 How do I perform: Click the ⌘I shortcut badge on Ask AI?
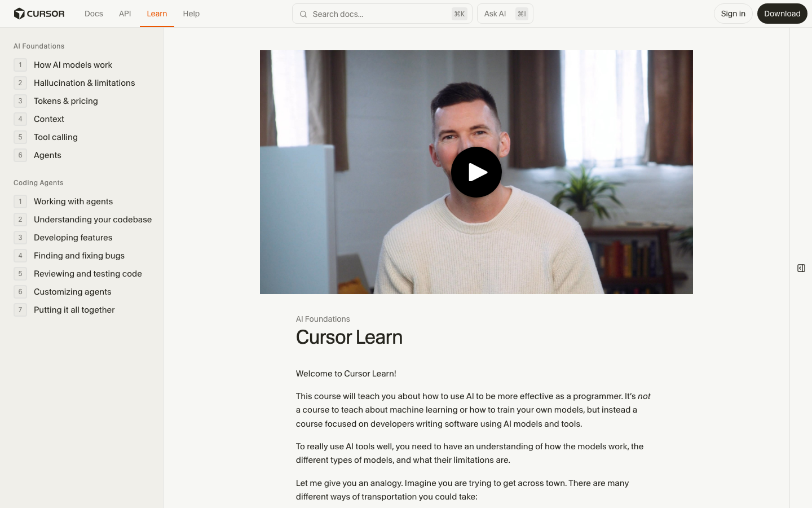522,14
